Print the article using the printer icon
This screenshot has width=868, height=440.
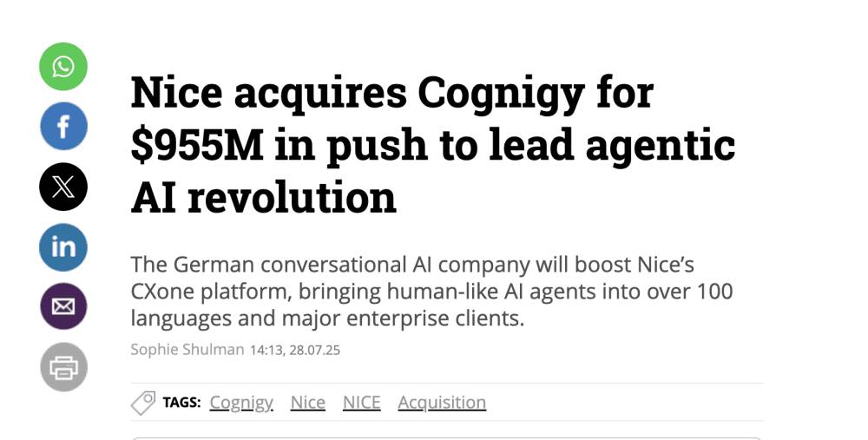[63, 366]
